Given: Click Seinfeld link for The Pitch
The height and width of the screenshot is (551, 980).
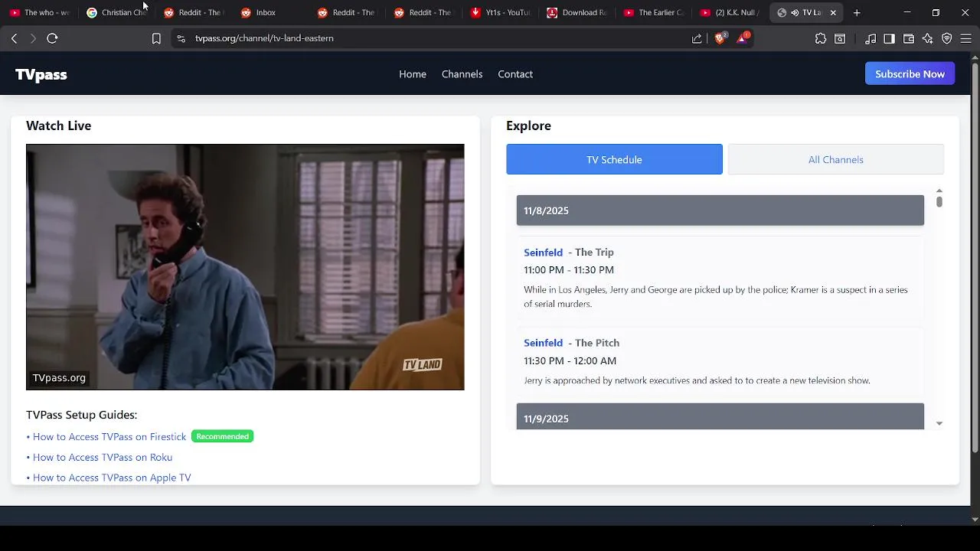Looking at the screenshot, I should pyautogui.click(x=543, y=343).
